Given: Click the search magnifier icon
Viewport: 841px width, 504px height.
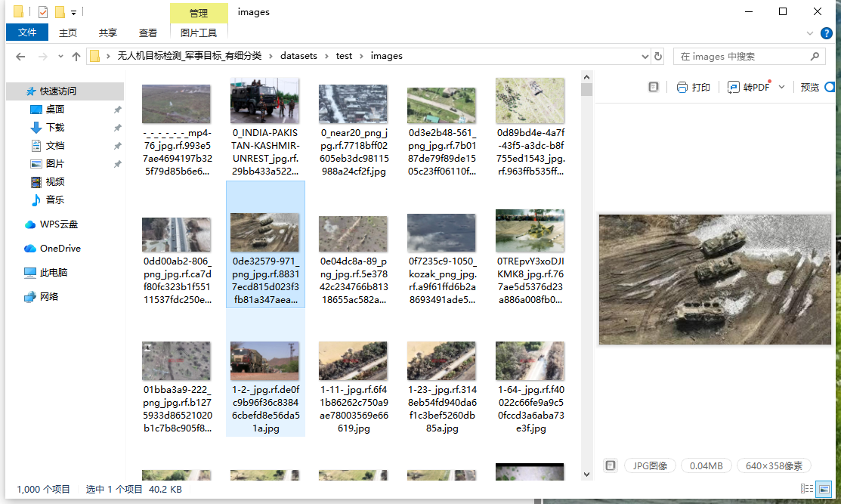Looking at the screenshot, I should (x=815, y=57).
